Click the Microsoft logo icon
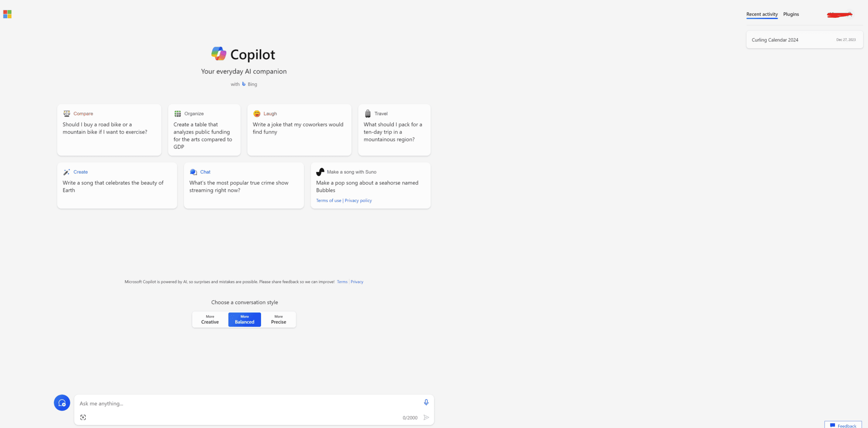This screenshot has width=868, height=428. 7,14
